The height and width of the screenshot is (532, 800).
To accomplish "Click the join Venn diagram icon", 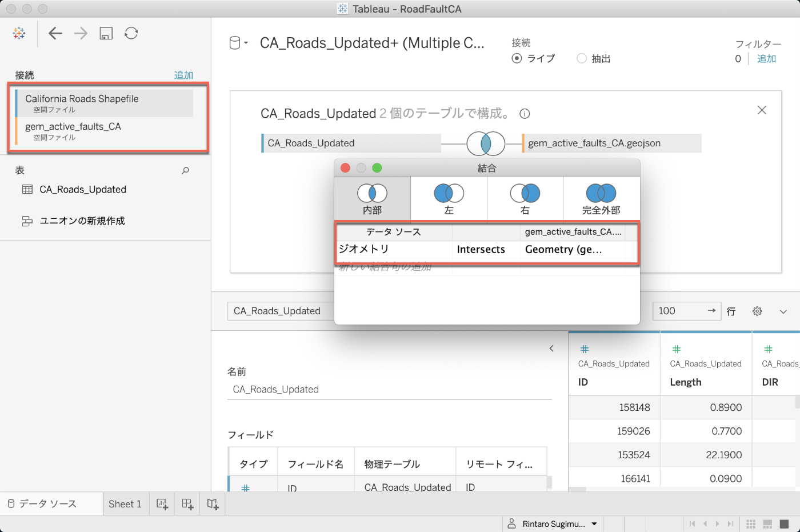I will (x=486, y=143).
